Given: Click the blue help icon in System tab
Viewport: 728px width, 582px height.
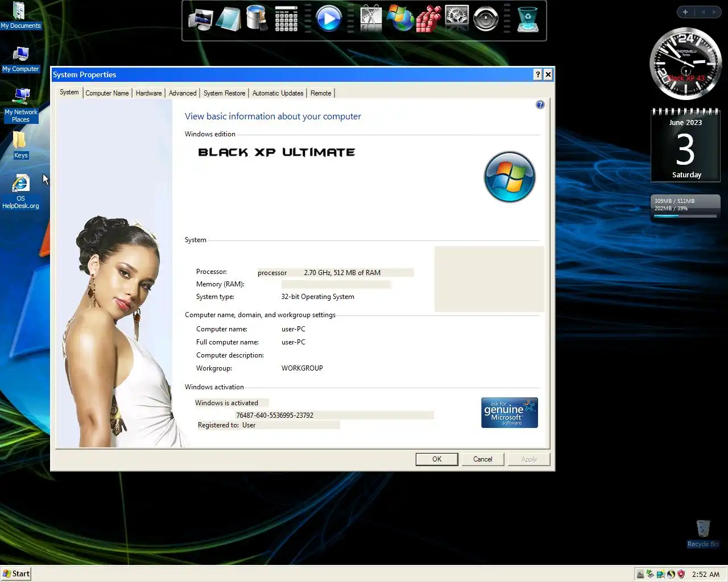Looking at the screenshot, I should tap(540, 105).
